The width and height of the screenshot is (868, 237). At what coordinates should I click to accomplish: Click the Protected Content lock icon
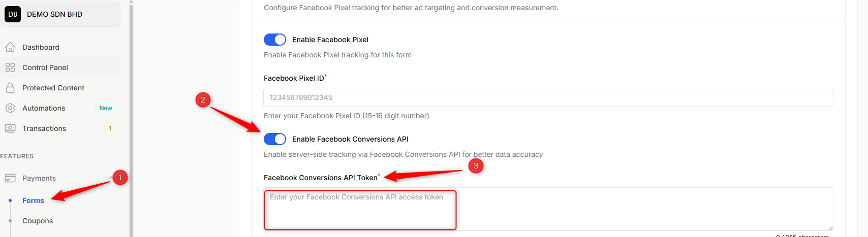10,88
